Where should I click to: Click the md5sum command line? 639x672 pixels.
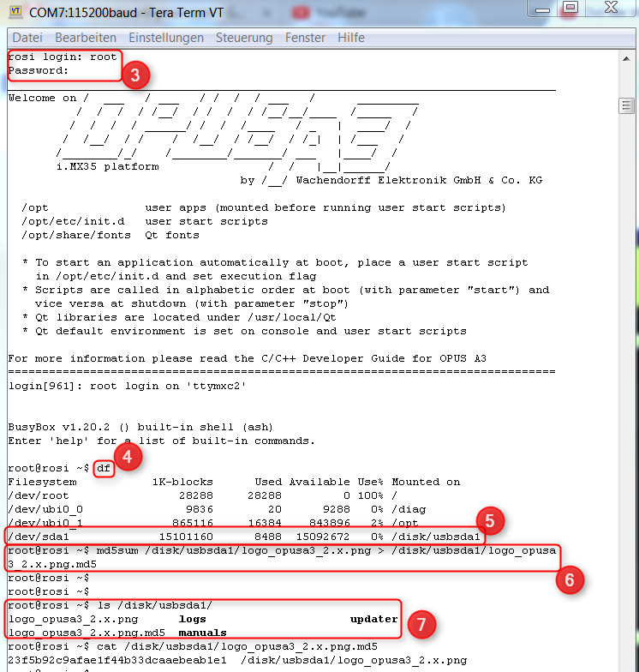point(282,557)
